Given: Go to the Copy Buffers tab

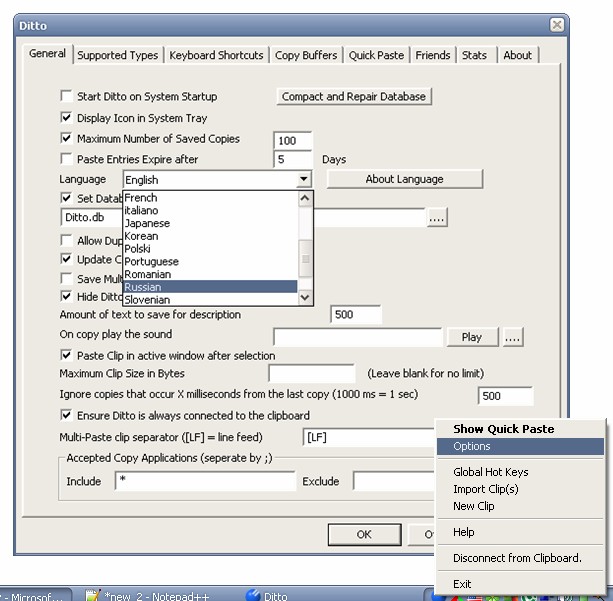Looking at the screenshot, I should [x=306, y=55].
